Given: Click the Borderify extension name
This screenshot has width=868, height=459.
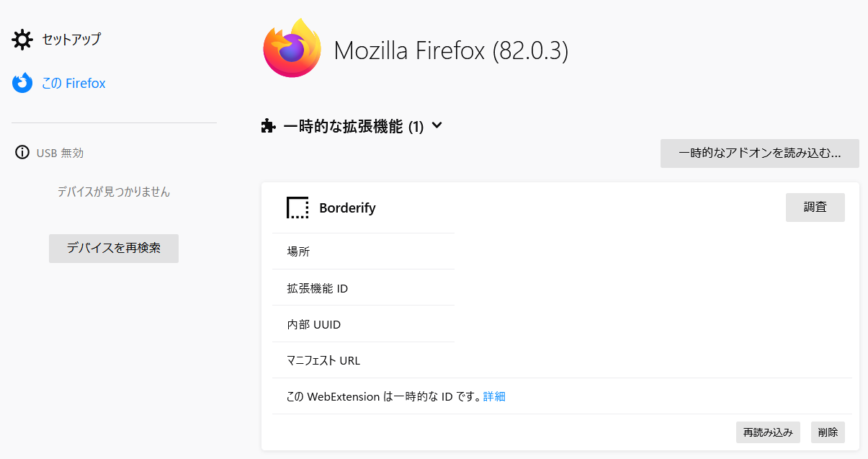Looking at the screenshot, I should coord(347,208).
